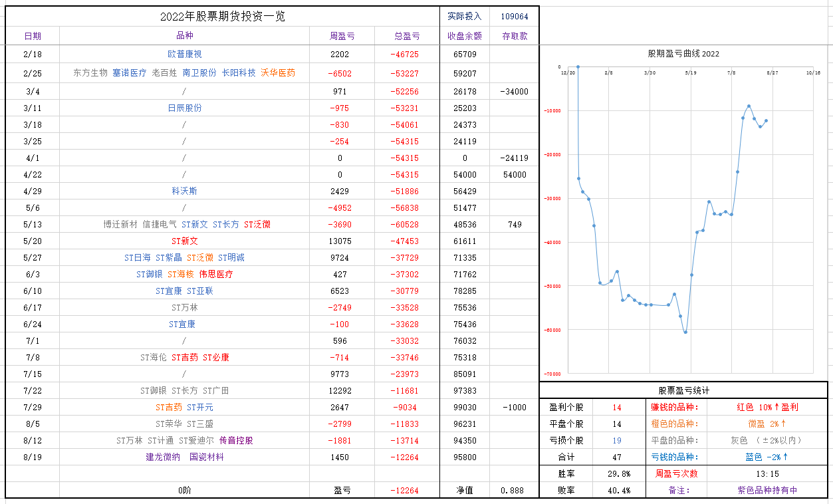
Task: Click the stock name ST亚联
Action: tap(200, 291)
